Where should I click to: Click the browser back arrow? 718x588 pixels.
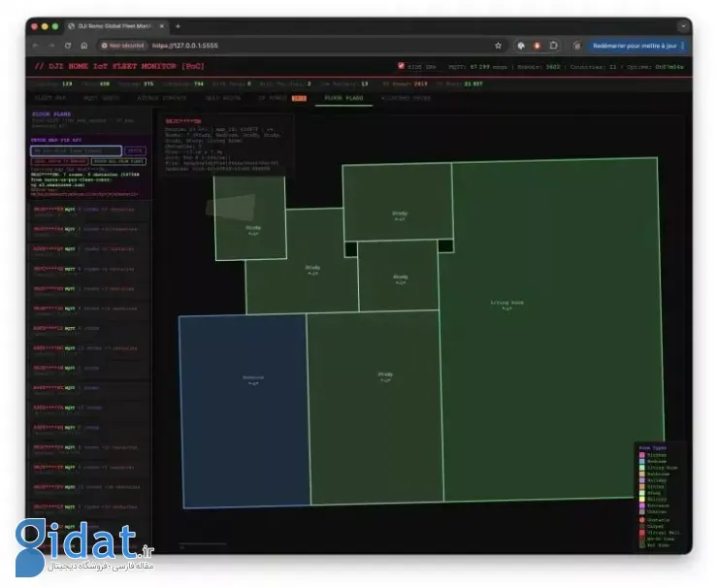click(x=37, y=46)
